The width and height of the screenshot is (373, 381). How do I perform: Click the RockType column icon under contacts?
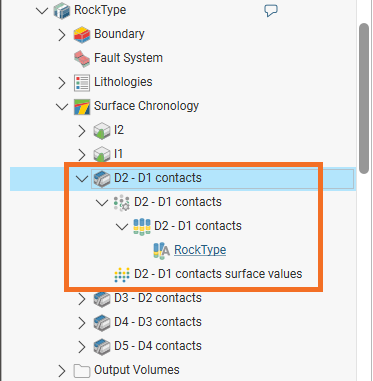[x=162, y=250]
